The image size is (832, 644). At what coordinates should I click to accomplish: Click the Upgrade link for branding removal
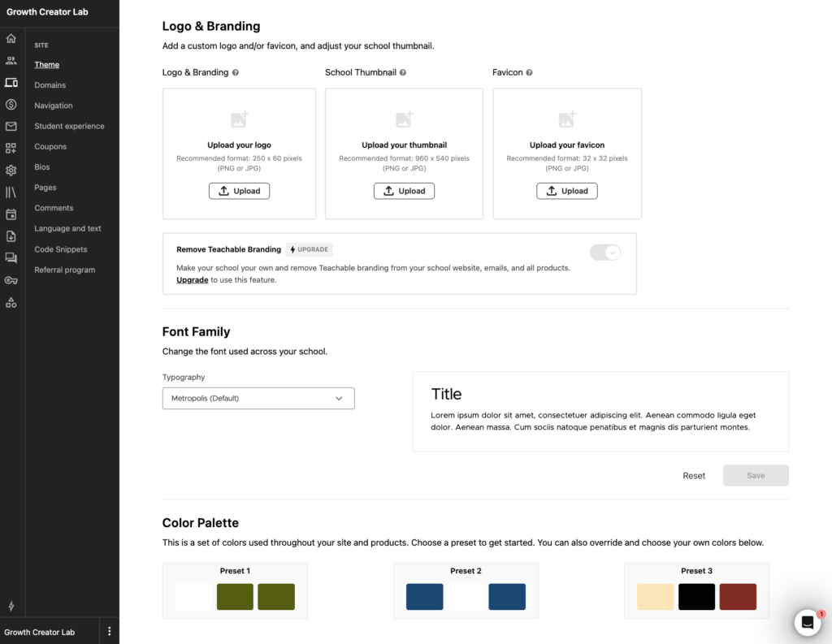[192, 279]
